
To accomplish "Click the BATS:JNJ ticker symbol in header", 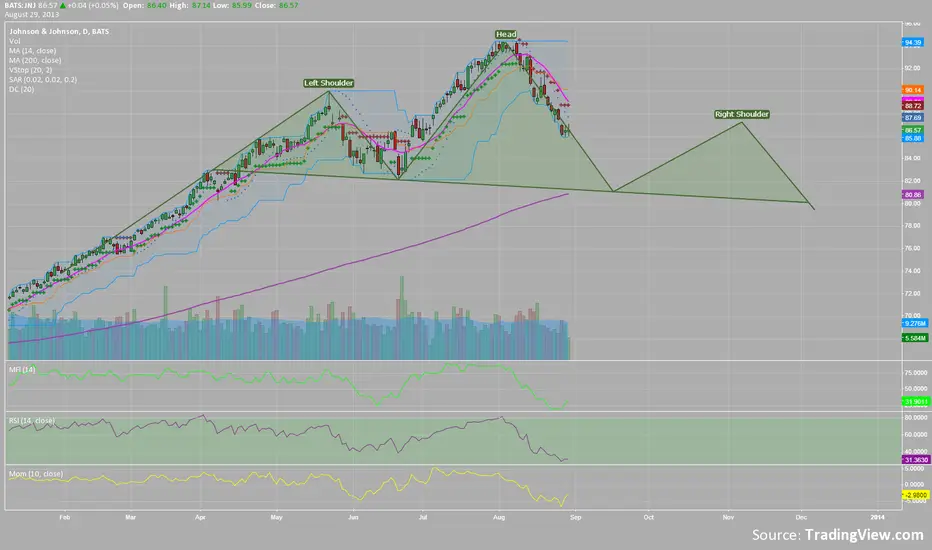I will [20, 5].
